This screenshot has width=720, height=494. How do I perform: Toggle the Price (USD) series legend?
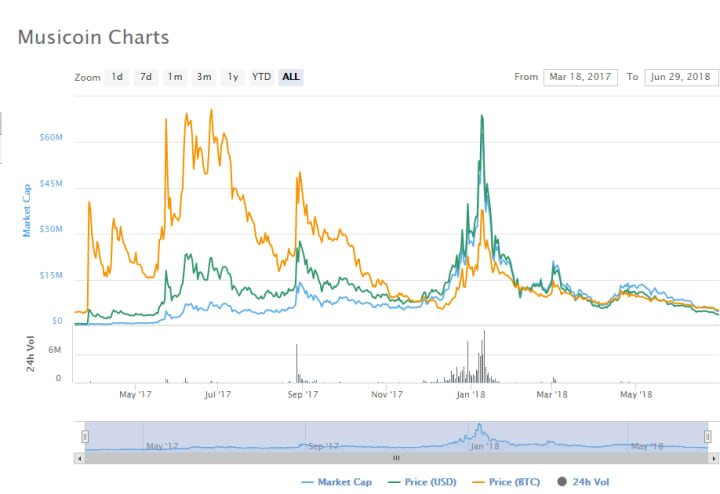(422, 482)
